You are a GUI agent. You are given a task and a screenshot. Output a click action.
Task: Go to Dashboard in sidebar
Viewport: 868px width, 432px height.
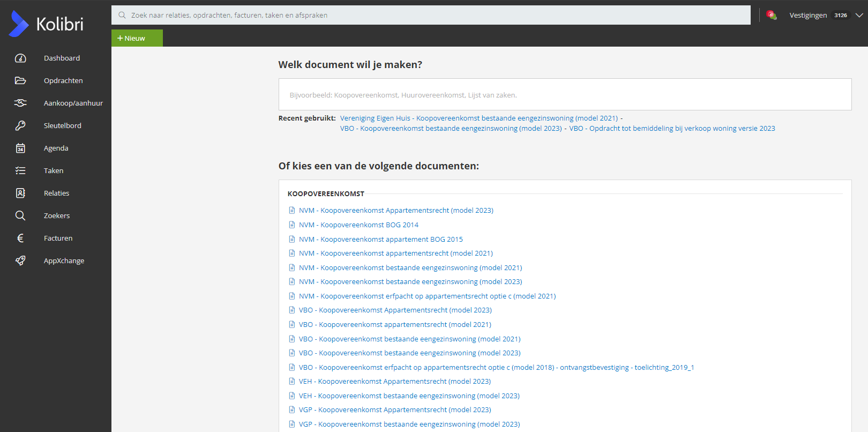tap(62, 58)
